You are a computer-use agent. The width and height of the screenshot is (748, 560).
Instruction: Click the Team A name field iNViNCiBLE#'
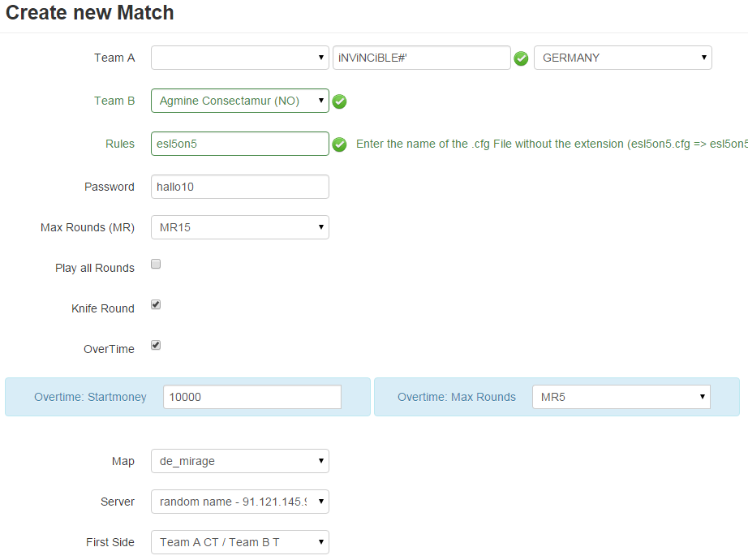point(421,58)
